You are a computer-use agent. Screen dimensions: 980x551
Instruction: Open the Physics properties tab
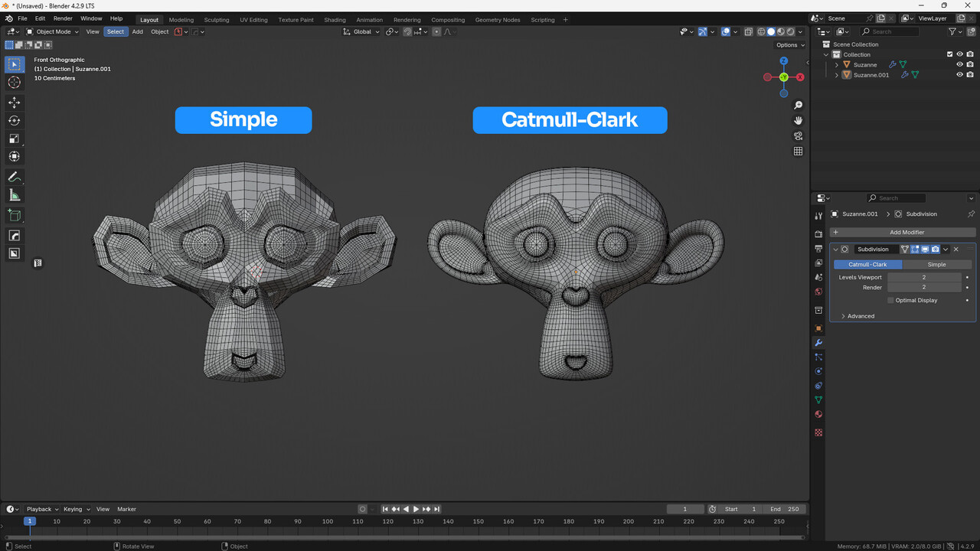(818, 371)
